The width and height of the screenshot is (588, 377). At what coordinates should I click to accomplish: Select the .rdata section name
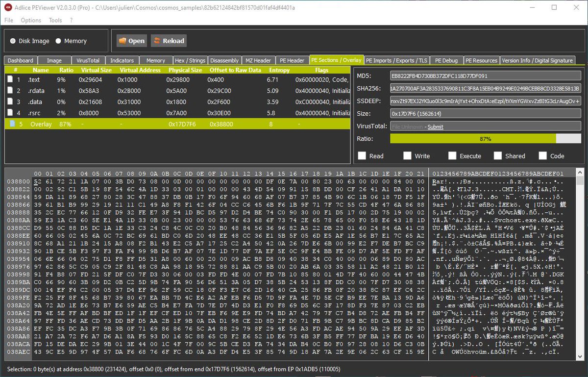[36, 91]
